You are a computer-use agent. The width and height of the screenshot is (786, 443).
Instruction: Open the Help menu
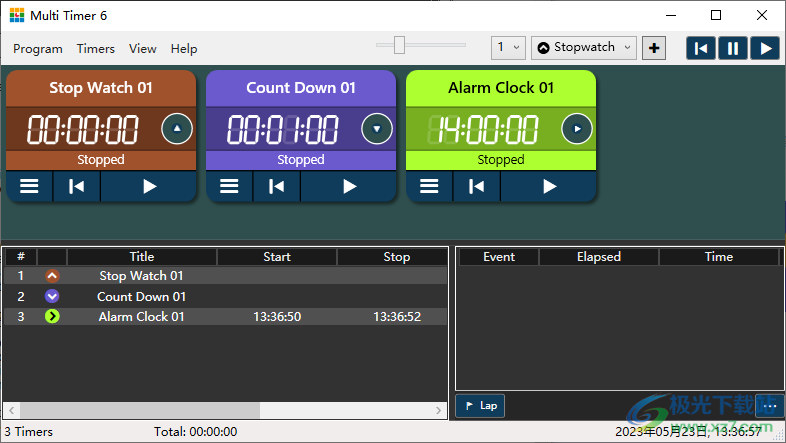(183, 49)
